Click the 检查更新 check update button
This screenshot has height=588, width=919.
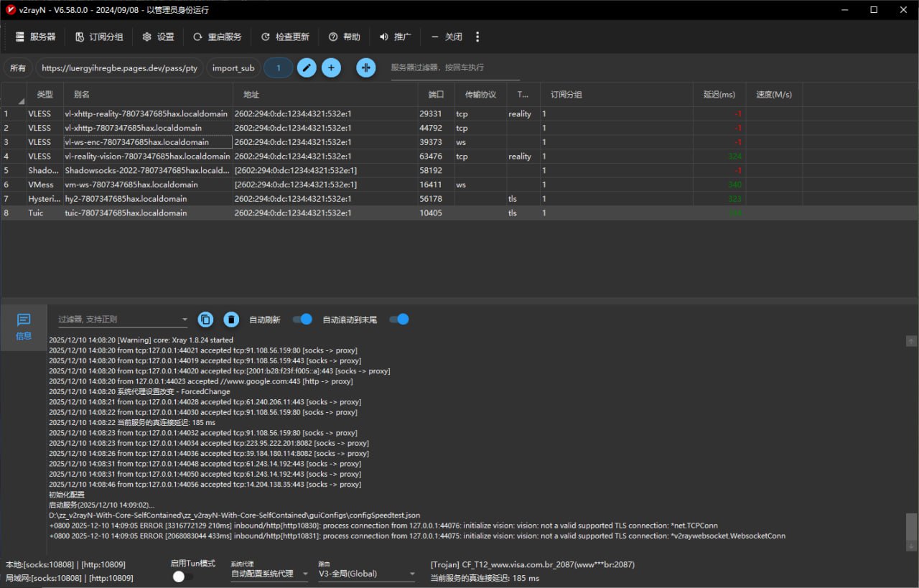click(285, 37)
